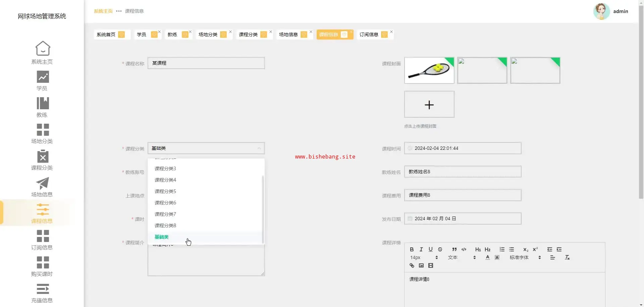The image size is (644, 307).
Task: Go to 系统主页 breadcrumb link
Action: [103, 11]
